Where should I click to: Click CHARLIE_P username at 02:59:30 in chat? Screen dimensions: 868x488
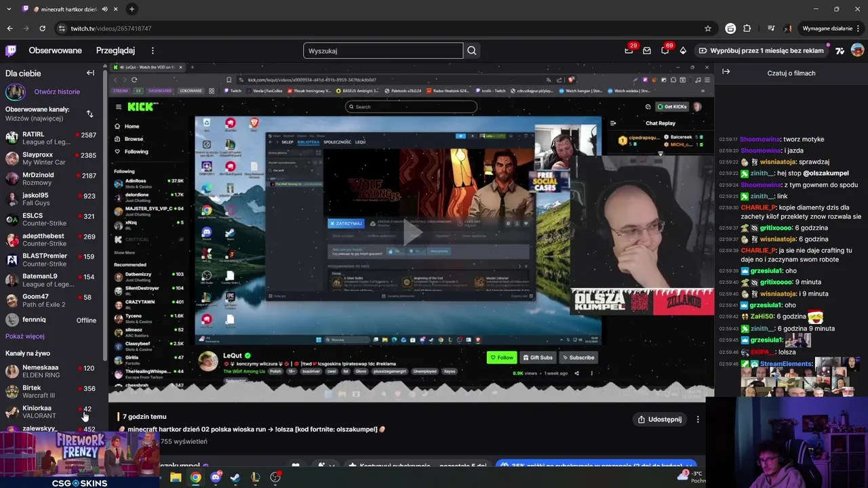(x=758, y=207)
